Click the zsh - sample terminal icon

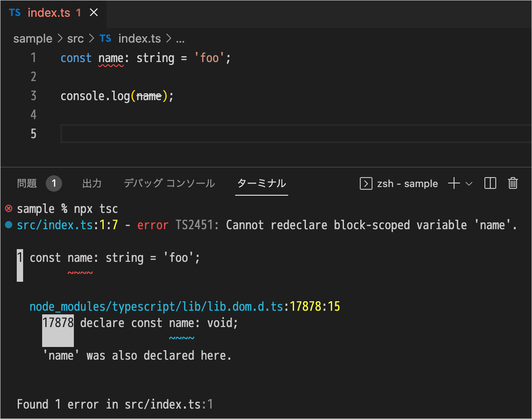[x=366, y=183]
